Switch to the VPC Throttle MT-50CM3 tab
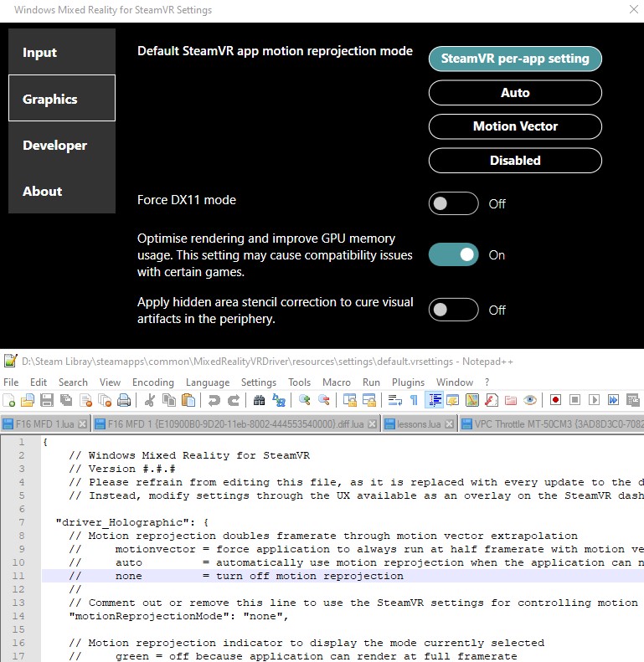 (x=551, y=423)
